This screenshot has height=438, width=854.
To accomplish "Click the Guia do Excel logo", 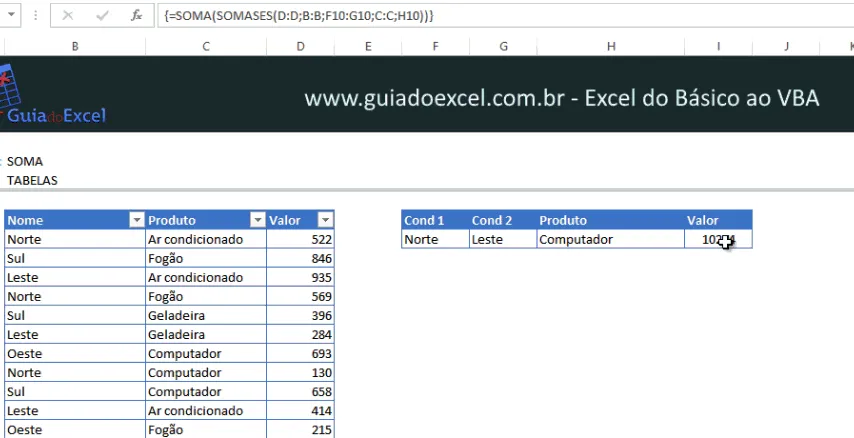I will click(53, 95).
